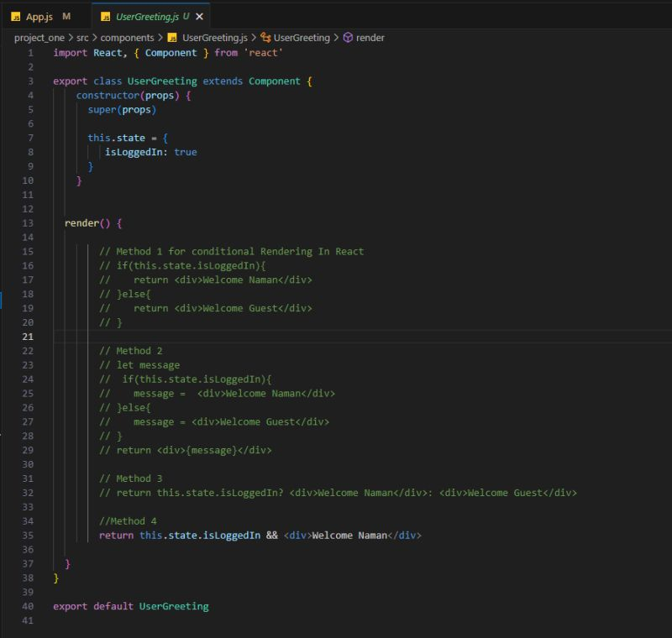Open UserGreeting.js breadcrumb segment
672x638 pixels.
pos(215,38)
